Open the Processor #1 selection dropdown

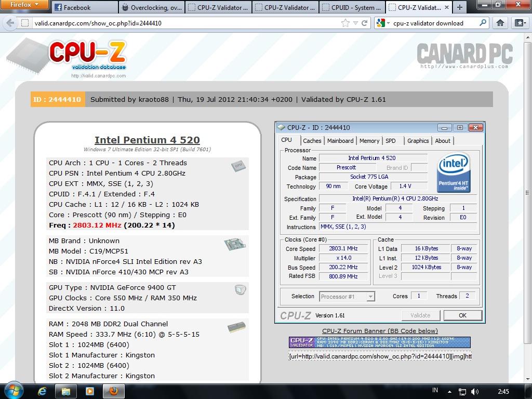coord(347,297)
